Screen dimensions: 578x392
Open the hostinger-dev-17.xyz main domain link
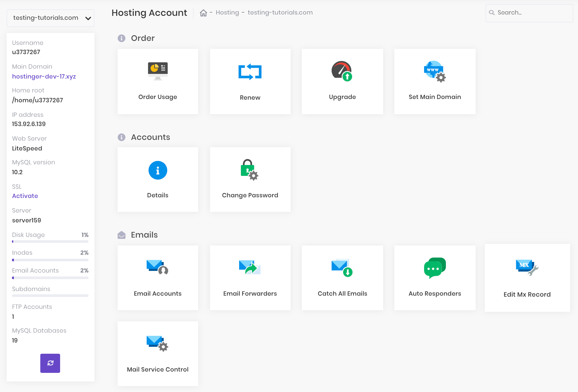[44, 77]
